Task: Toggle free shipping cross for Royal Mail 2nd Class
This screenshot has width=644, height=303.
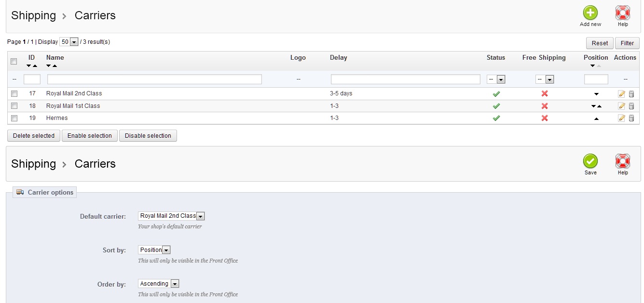Action: tap(545, 93)
